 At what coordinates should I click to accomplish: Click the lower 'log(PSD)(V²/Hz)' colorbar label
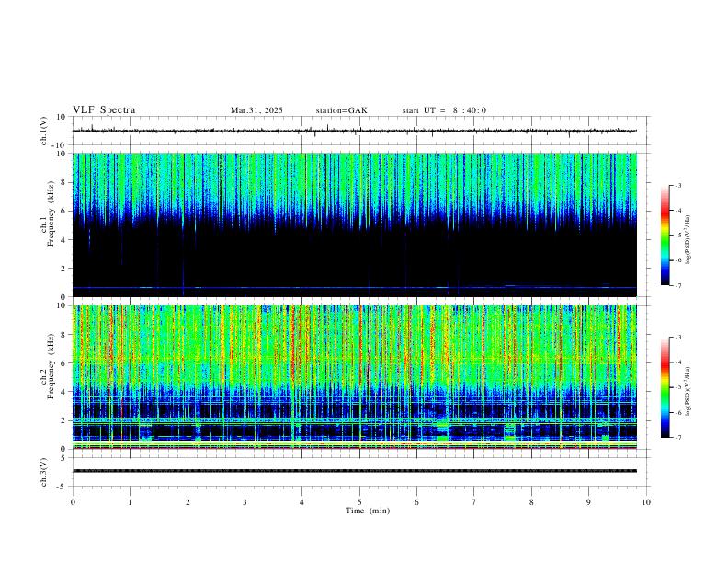point(688,391)
